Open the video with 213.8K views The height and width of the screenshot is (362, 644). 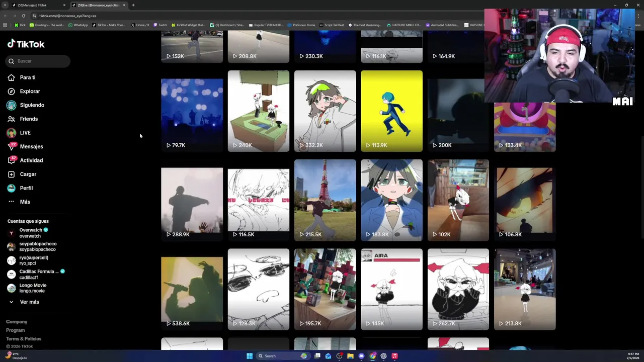tap(525, 289)
